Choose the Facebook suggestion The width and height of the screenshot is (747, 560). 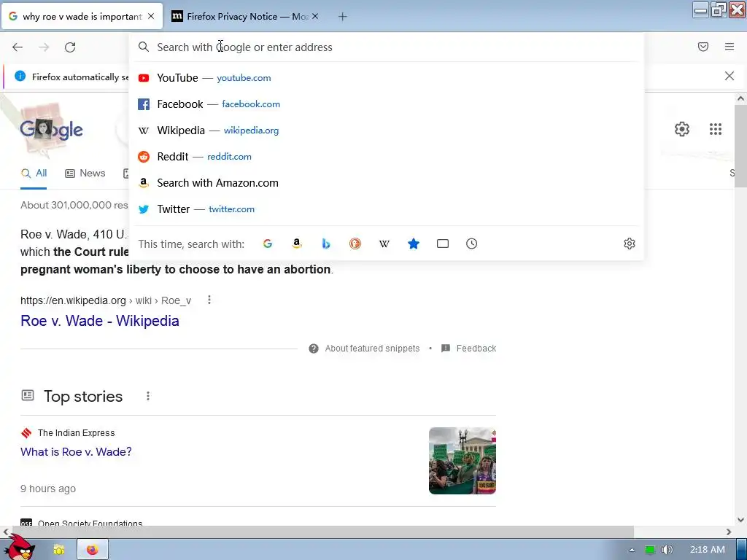[x=387, y=104]
